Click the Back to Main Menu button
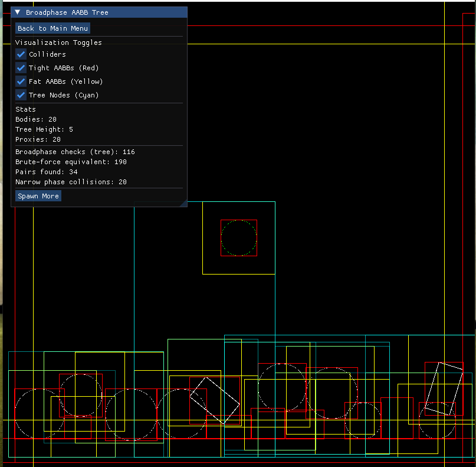Viewport: 476px width, 467px height. click(x=52, y=28)
